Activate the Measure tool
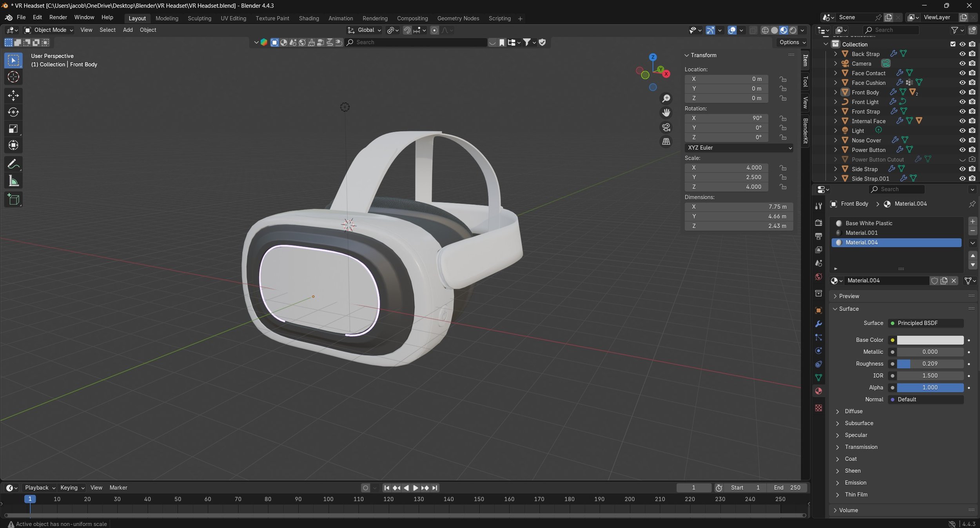The image size is (980, 528). (13, 181)
